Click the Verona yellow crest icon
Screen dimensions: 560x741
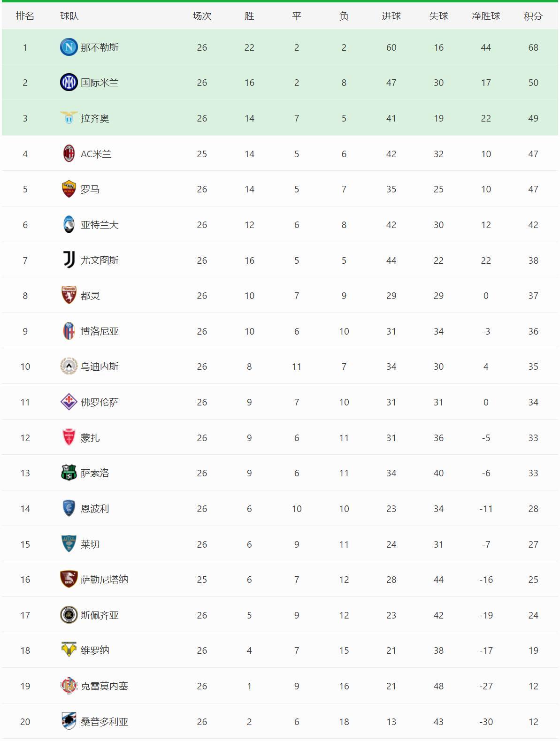[69, 650]
